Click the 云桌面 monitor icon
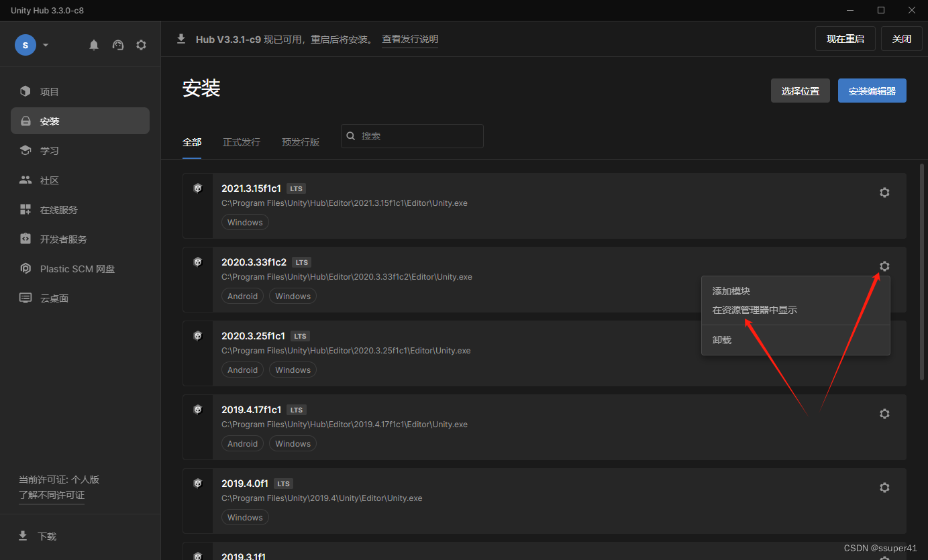Screen dimensions: 928x560 click(x=25, y=298)
